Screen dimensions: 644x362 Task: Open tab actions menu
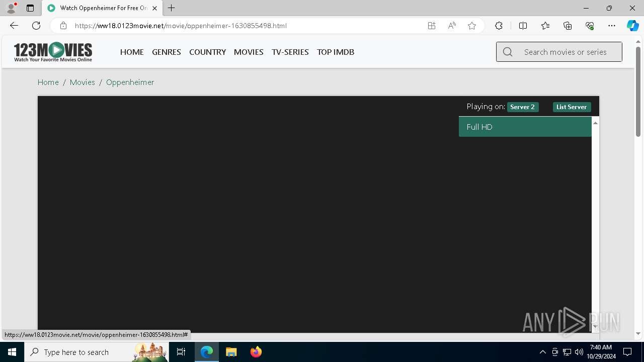30,8
